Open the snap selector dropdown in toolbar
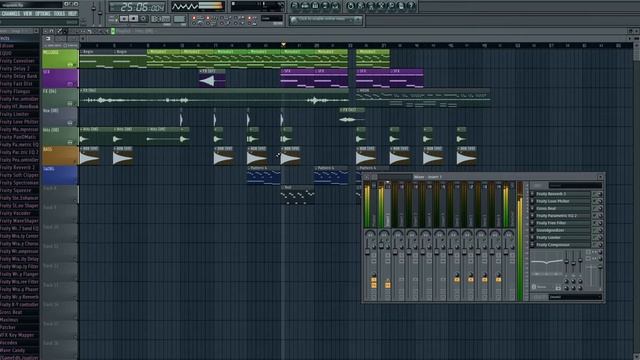Image resolution: width=640 pixels, height=360 pixels. point(271,18)
